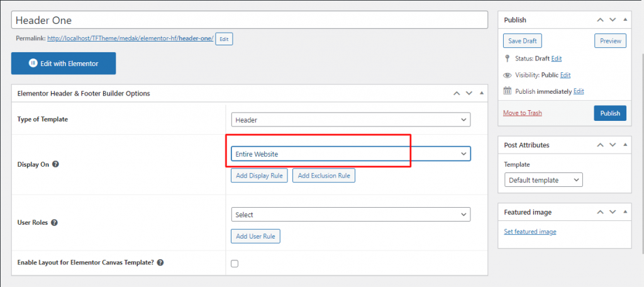
Task: Move Post Attributes panel up arrow
Action: (x=601, y=145)
